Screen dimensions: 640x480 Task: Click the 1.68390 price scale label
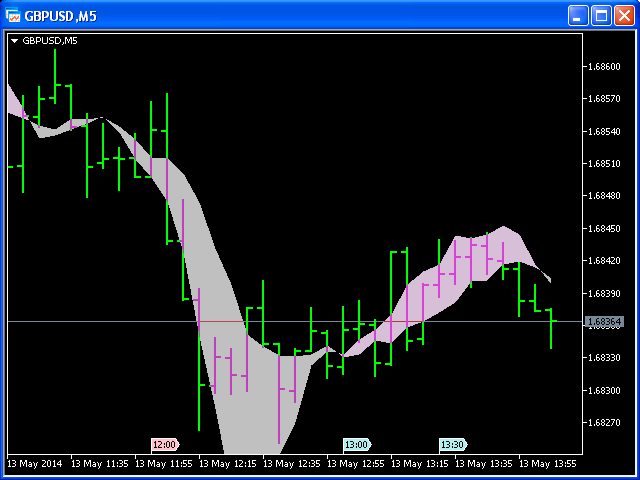click(604, 293)
